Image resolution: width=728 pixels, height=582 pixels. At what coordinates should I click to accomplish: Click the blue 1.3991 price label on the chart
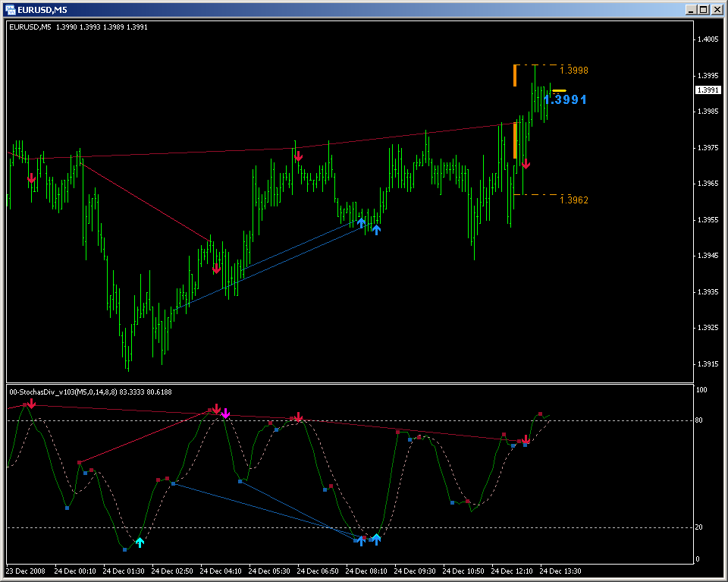pyautogui.click(x=565, y=99)
